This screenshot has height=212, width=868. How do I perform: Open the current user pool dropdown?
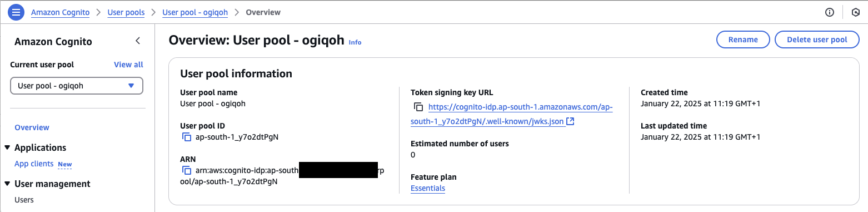(x=77, y=86)
